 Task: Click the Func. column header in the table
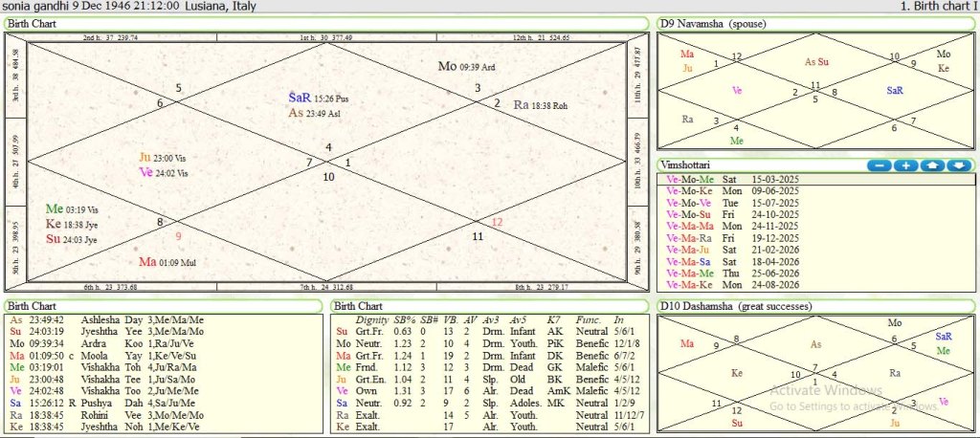588,318
